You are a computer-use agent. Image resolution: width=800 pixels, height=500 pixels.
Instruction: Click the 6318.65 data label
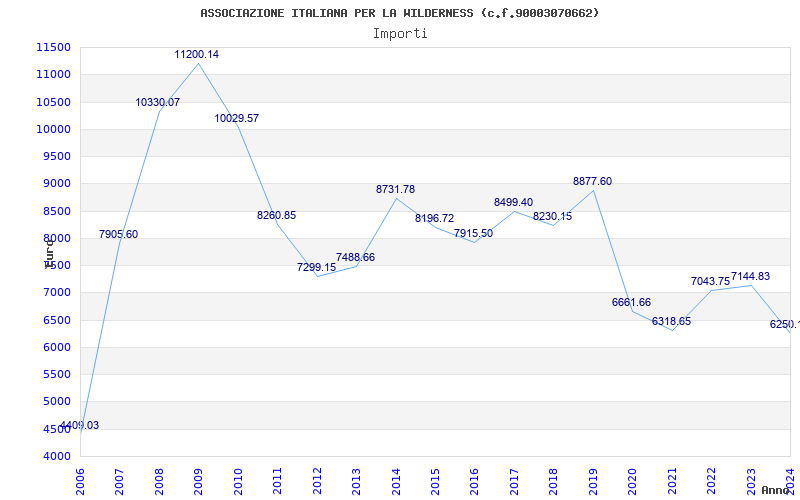(671, 321)
